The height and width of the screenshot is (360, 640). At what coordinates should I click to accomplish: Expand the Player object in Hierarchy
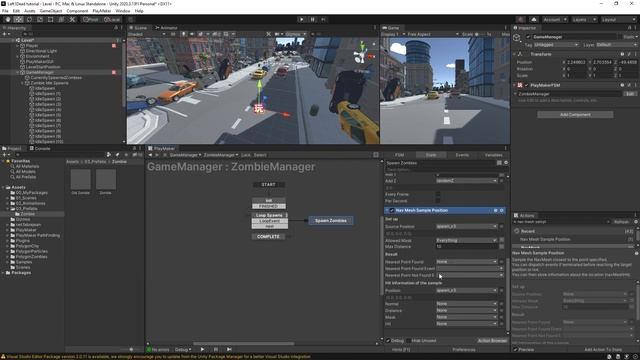tap(18, 46)
